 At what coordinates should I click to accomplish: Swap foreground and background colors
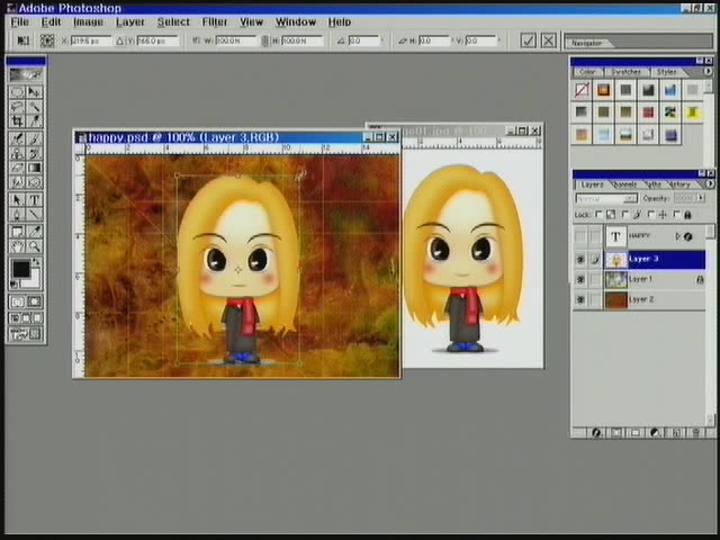coord(36,262)
